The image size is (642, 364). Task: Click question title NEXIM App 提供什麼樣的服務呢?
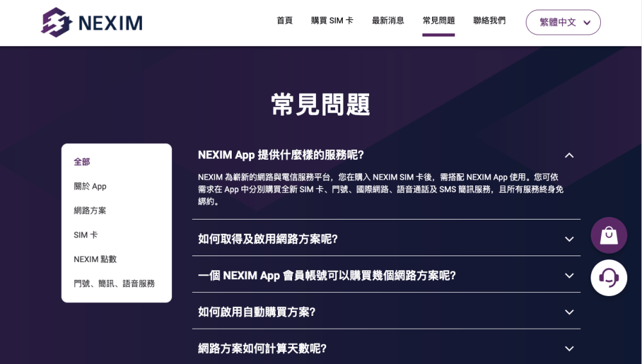click(281, 155)
